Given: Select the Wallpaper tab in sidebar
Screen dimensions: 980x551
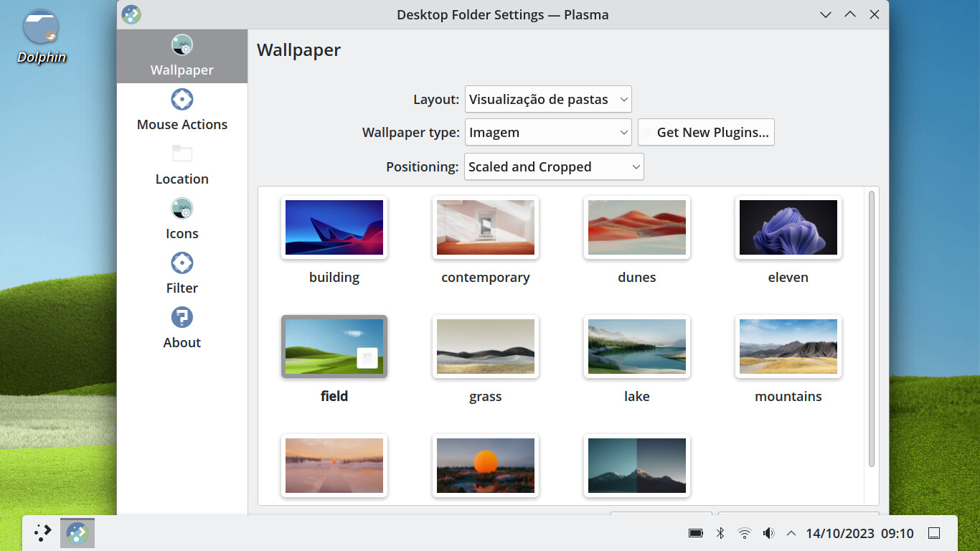Looking at the screenshot, I should point(182,56).
